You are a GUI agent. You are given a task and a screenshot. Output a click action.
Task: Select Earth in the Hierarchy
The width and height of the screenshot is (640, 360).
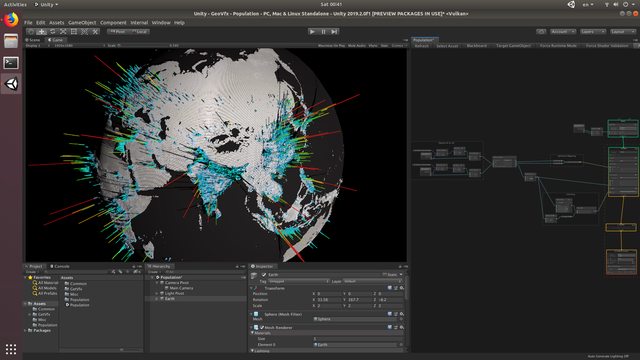click(x=170, y=298)
